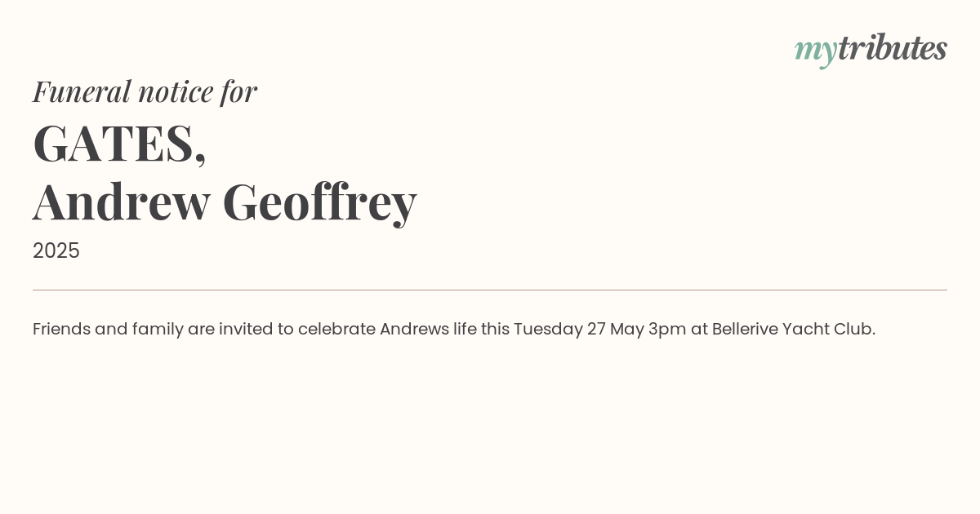
Task: Click the name 'Andrew' in title
Action: 122,202
